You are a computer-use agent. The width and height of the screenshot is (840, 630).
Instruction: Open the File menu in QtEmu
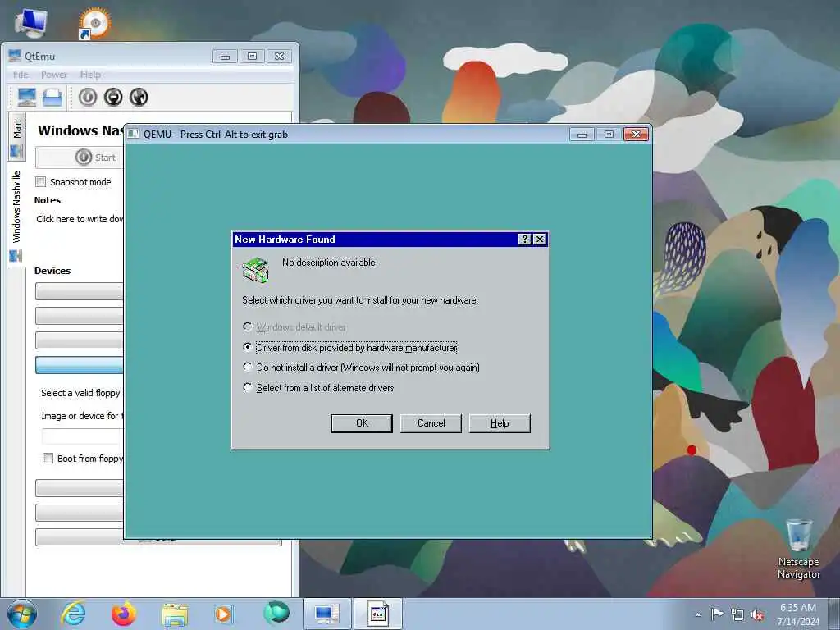click(x=21, y=75)
